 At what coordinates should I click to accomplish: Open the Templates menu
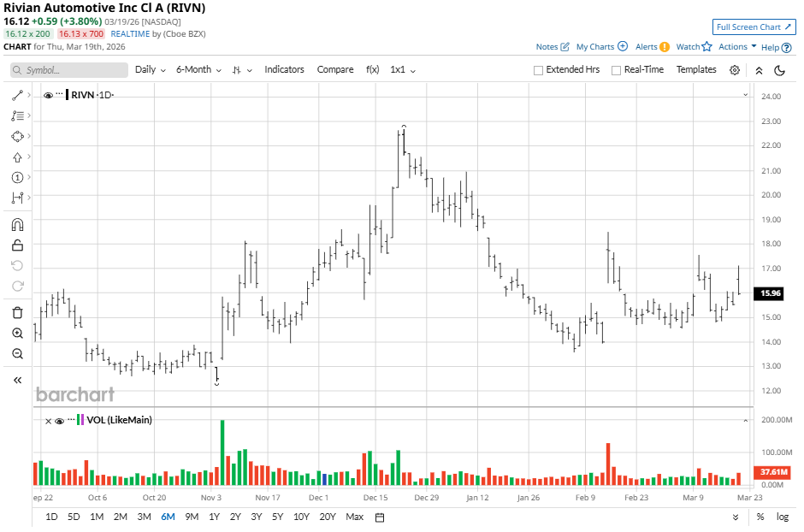pyautogui.click(x=696, y=69)
